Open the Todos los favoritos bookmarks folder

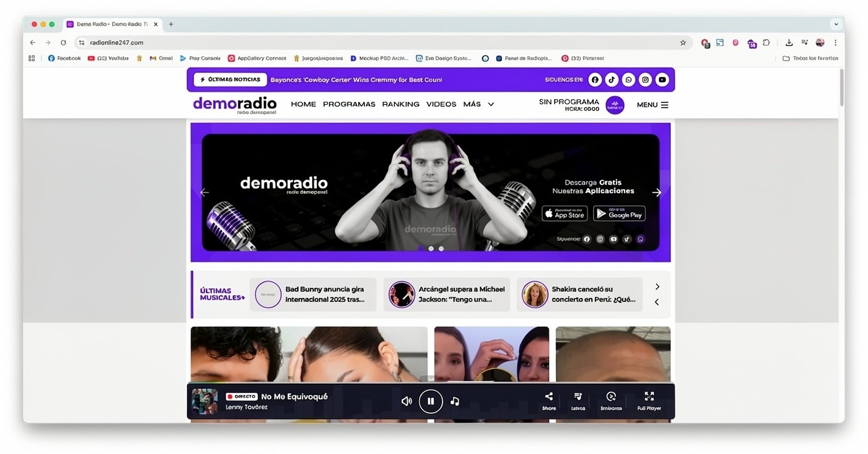(810, 58)
